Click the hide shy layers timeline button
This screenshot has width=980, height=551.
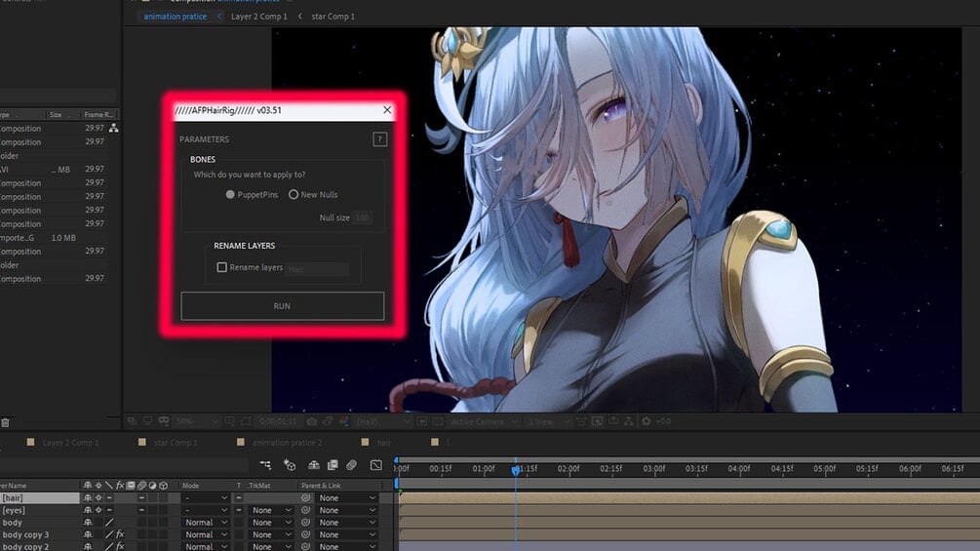314,465
